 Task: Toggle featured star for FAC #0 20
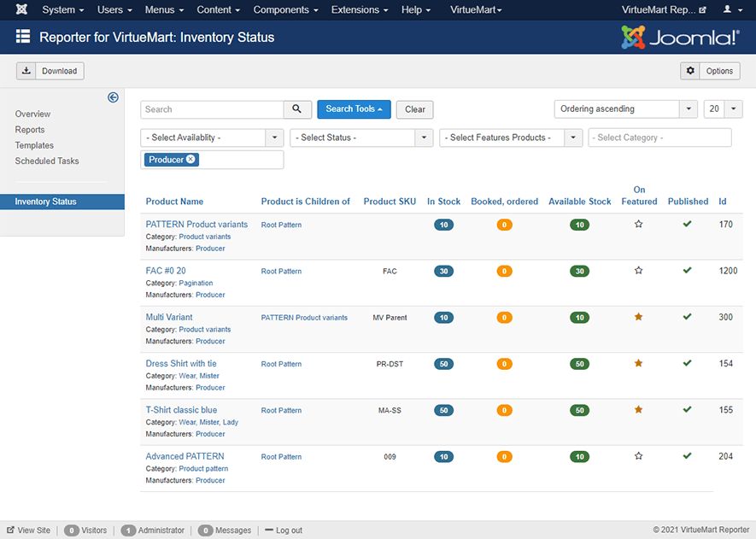coord(638,270)
